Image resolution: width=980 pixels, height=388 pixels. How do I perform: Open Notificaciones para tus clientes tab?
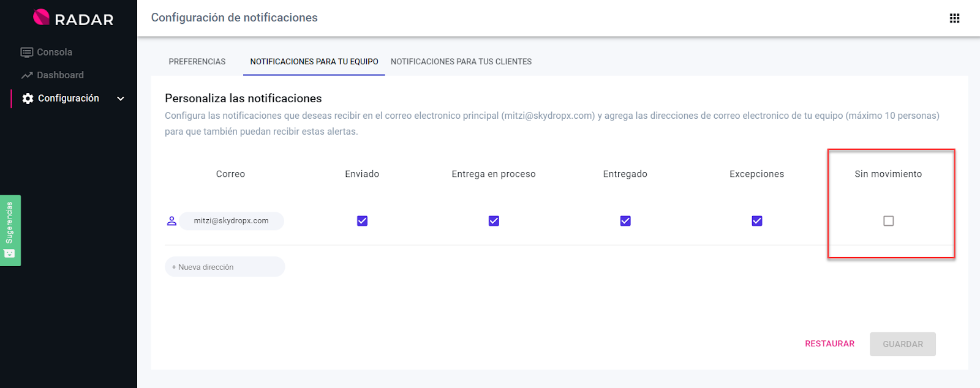(461, 62)
